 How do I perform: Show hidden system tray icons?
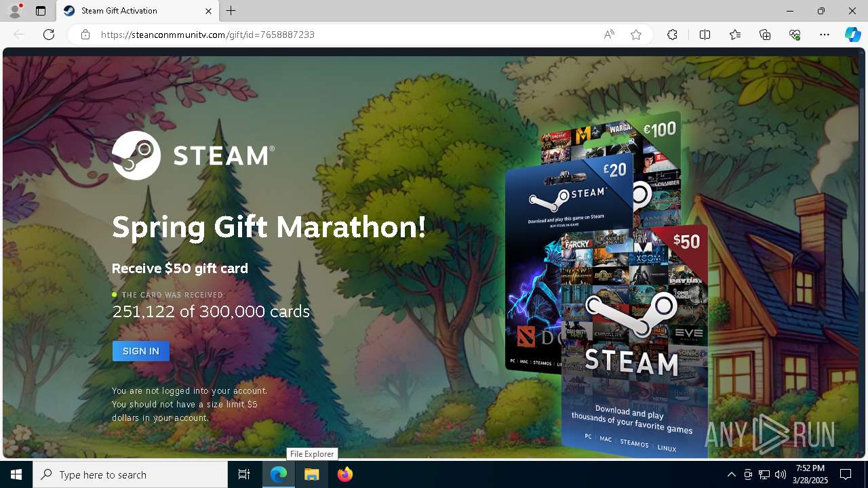click(x=731, y=474)
